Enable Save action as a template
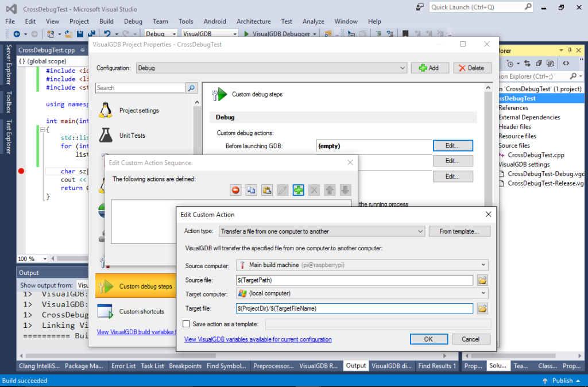This screenshot has width=588, height=387. (185, 324)
